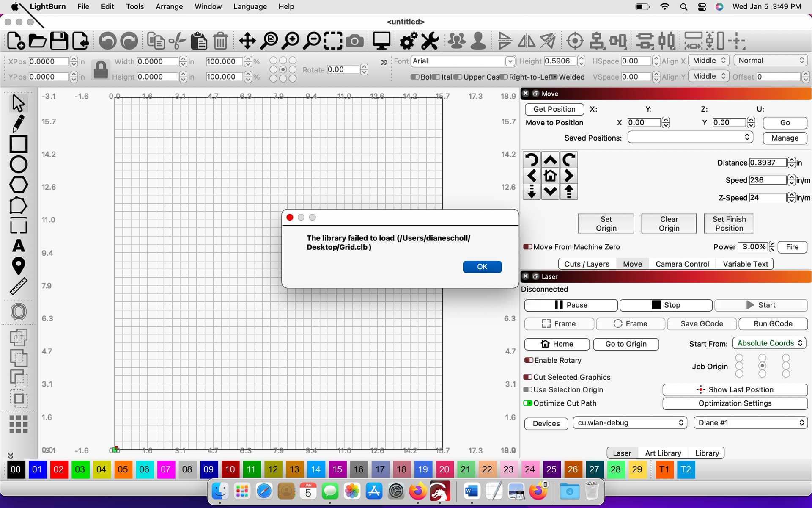
Task: Click the Preview monitor icon
Action: tap(381, 41)
